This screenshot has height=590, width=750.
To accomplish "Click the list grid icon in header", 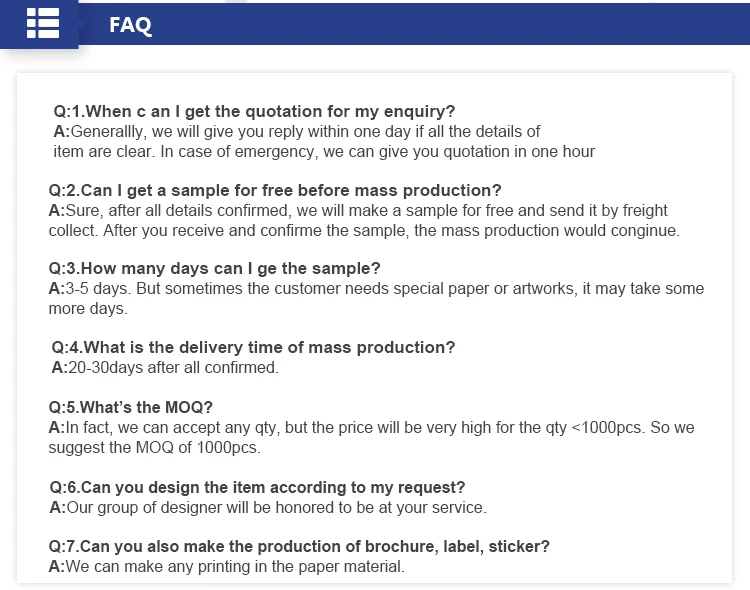I will [43, 22].
